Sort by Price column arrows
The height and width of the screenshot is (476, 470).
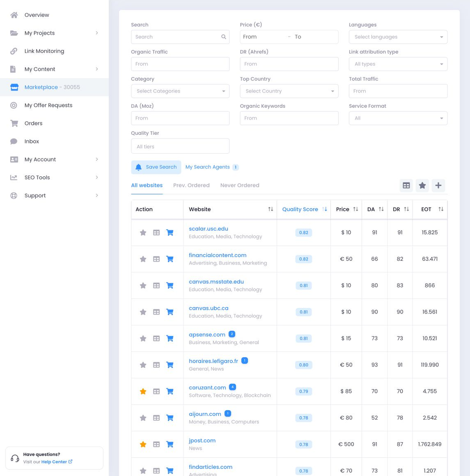[355, 209]
